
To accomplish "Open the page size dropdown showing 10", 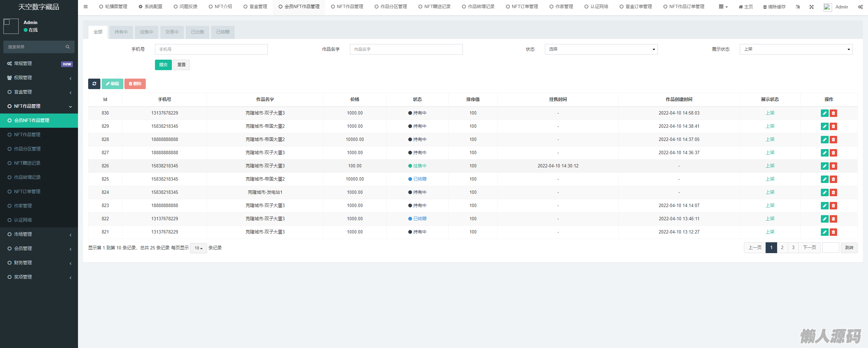I will [x=198, y=248].
